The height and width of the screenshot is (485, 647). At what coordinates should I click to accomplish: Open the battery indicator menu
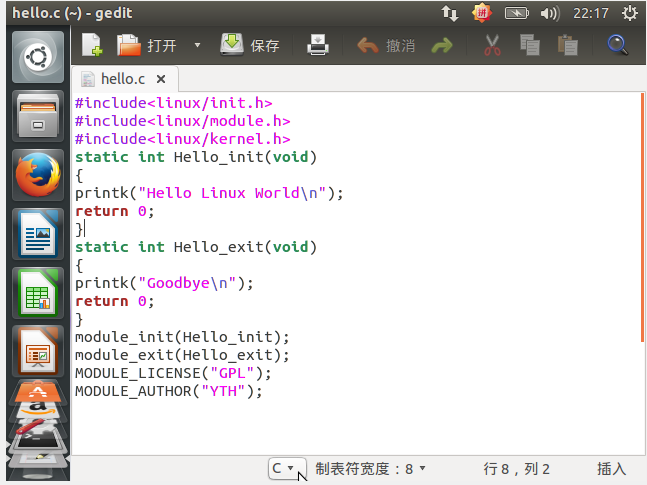pyautogui.click(x=517, y=13)
